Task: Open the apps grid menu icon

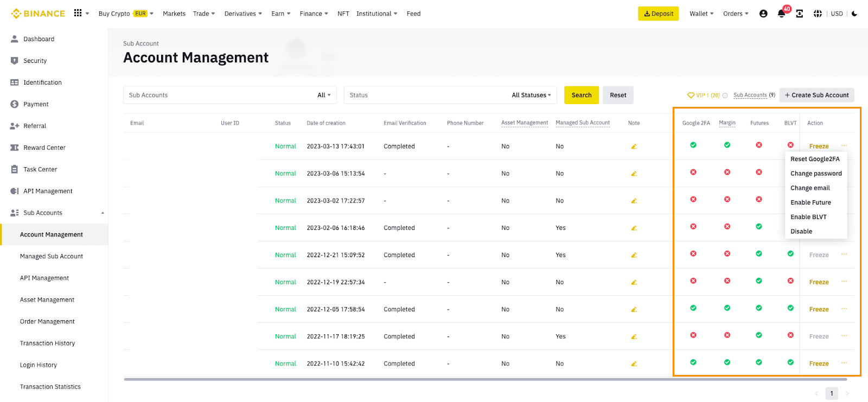Action: coord(78,13)
